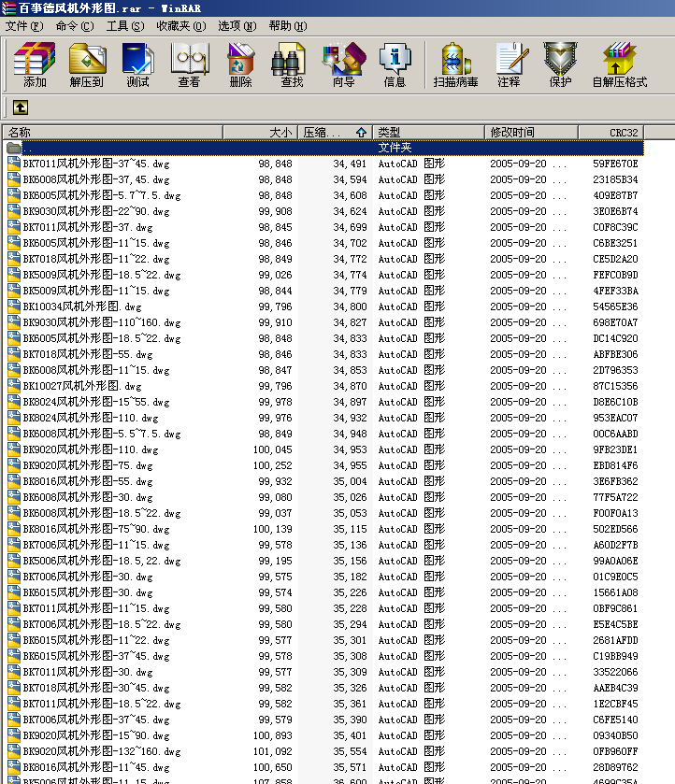
Task: Select BK9020风机外形图-110.dwg
Action: 91,449
